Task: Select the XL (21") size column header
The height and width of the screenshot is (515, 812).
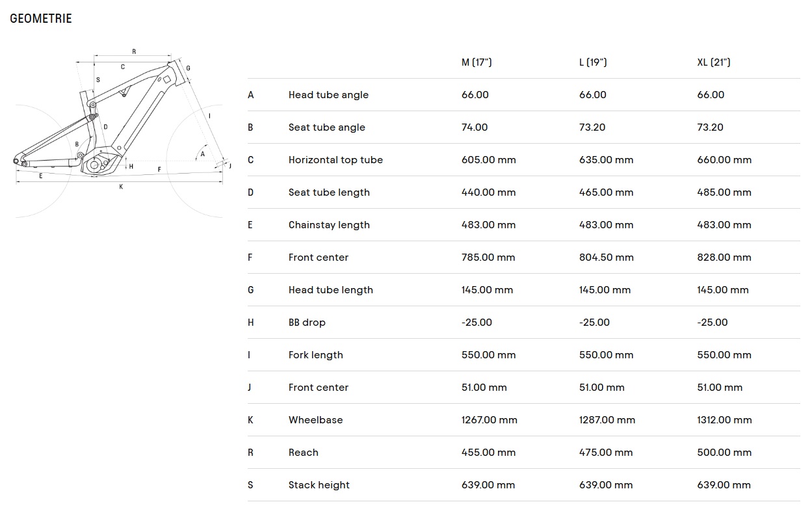Action: [714, 62]
